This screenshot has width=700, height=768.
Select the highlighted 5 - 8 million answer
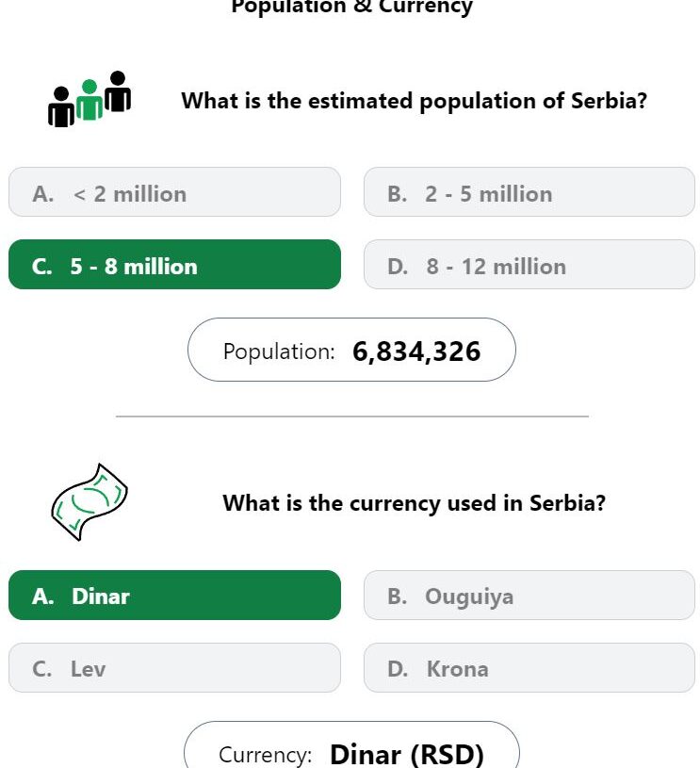174,265
